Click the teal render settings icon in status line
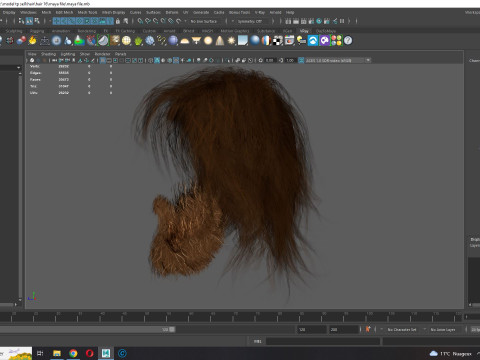Screen dimensions: 480x360 [x=319, y=21]
